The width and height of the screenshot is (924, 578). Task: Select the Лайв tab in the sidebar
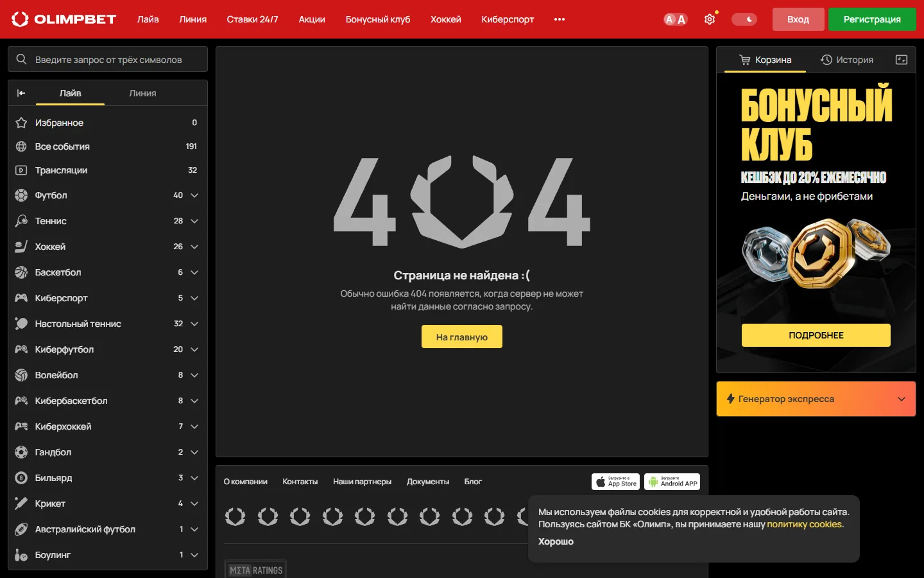click(x=70, y=93)
